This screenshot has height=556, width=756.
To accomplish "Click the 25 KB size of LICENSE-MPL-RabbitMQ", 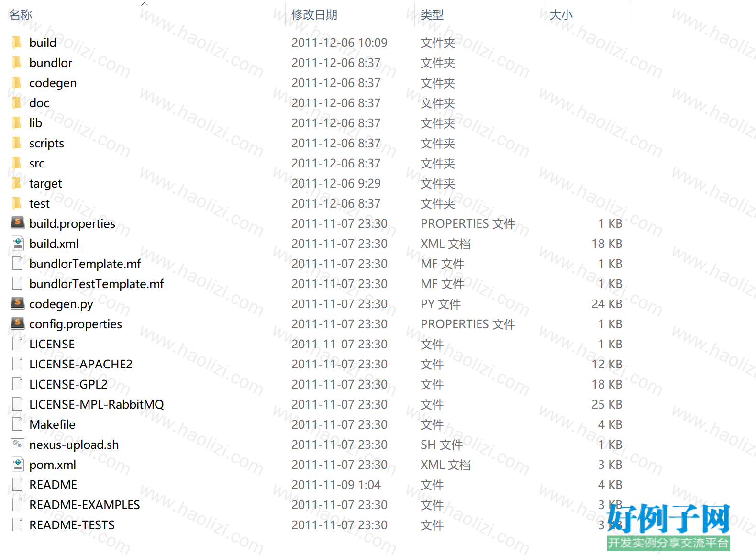I will [x=607, y=404].
